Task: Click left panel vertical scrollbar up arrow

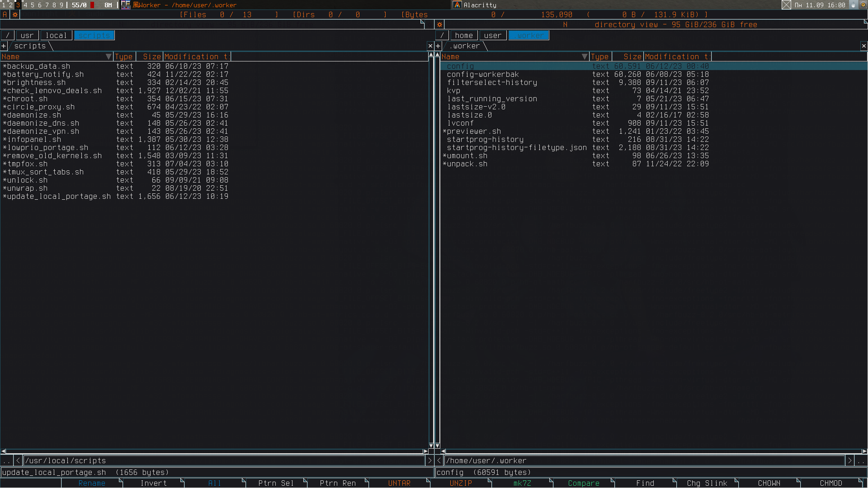Action: 431,55
